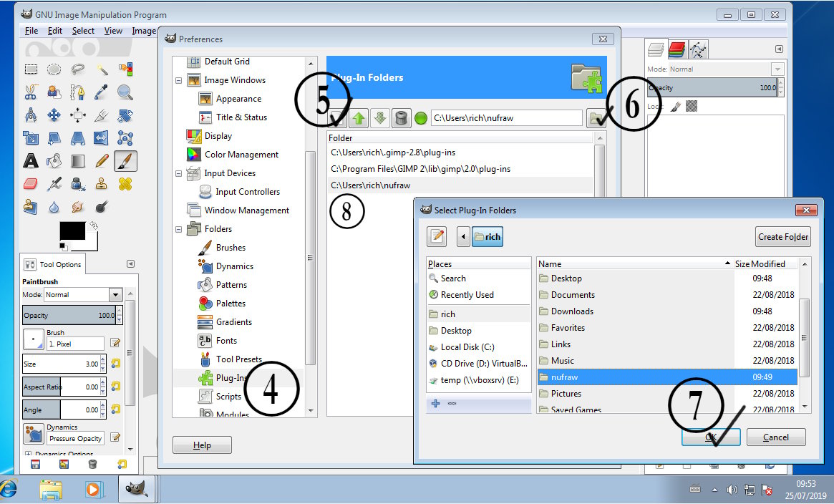Select the Scissors Select tool
This screenshot has width=834, height=504.
click(x=31, y=92)
